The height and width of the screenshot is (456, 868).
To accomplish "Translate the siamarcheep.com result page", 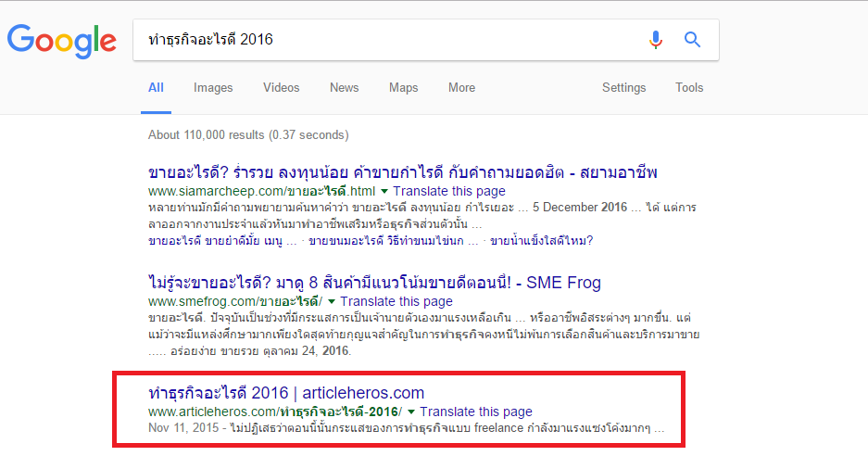I will tap(449, 191).
